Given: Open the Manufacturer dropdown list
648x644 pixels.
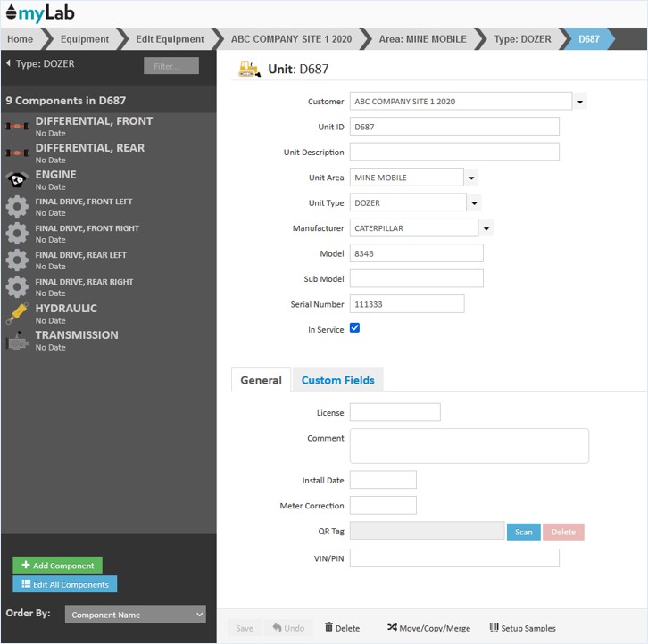Looking at the screenshot, I should tap(486, 228).
